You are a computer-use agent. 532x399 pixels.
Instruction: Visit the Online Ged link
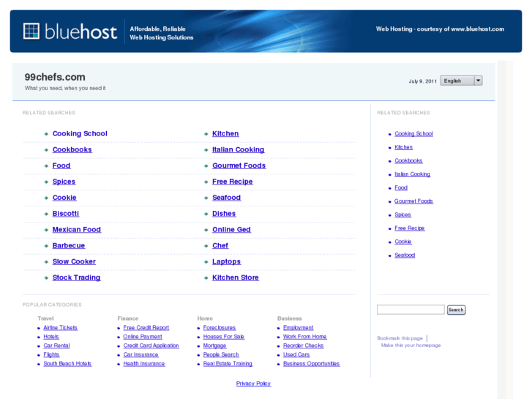231,230
